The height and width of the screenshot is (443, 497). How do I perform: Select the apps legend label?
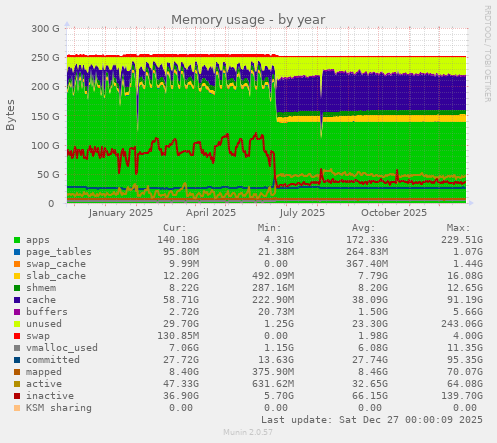click(x=38, y=240)
